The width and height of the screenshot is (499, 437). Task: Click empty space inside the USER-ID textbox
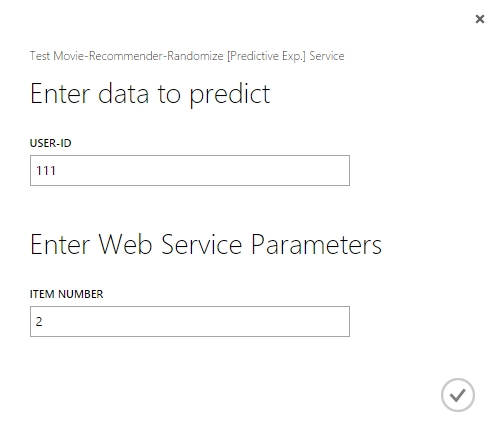tap(203, 170)
